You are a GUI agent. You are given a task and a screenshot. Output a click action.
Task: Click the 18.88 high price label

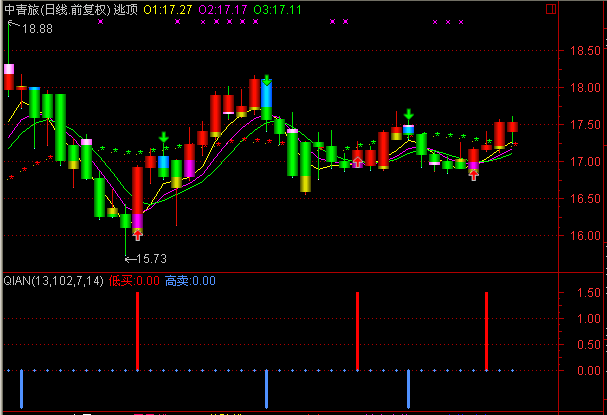(x=38, y=29)
